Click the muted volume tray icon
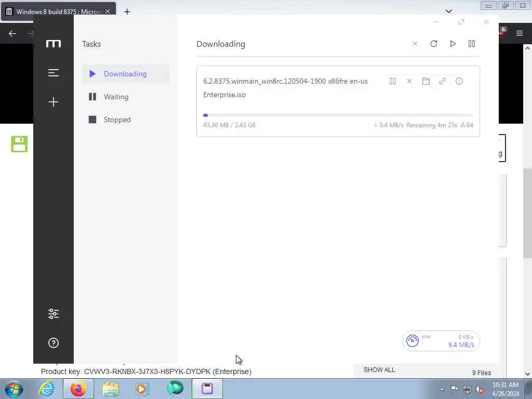This screenshot has height=399, width=532. point(480,390)
